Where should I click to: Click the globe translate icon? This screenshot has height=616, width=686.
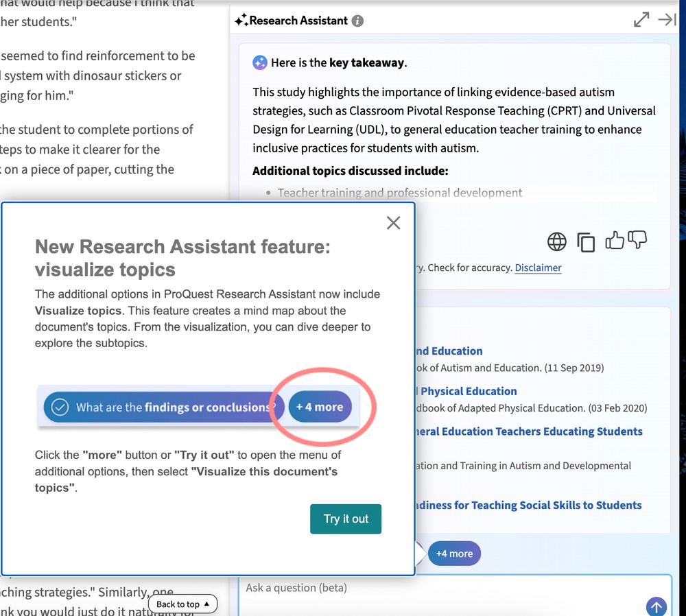[556, 241]
